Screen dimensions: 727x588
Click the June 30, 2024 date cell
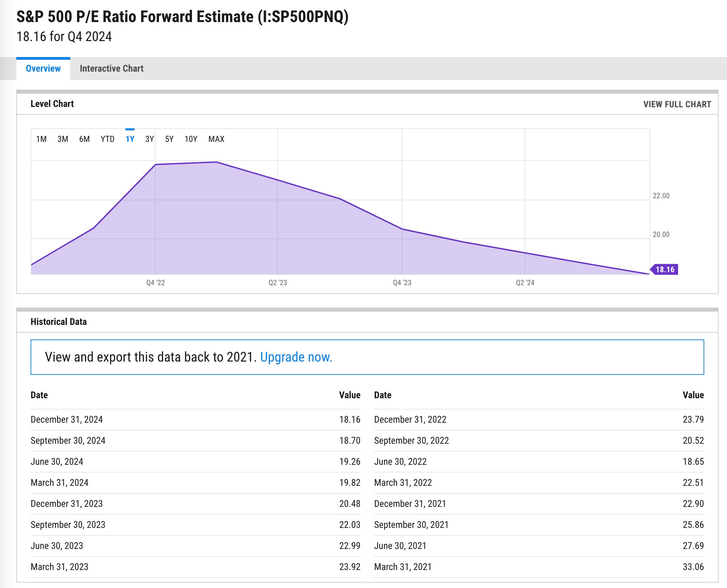57,462
